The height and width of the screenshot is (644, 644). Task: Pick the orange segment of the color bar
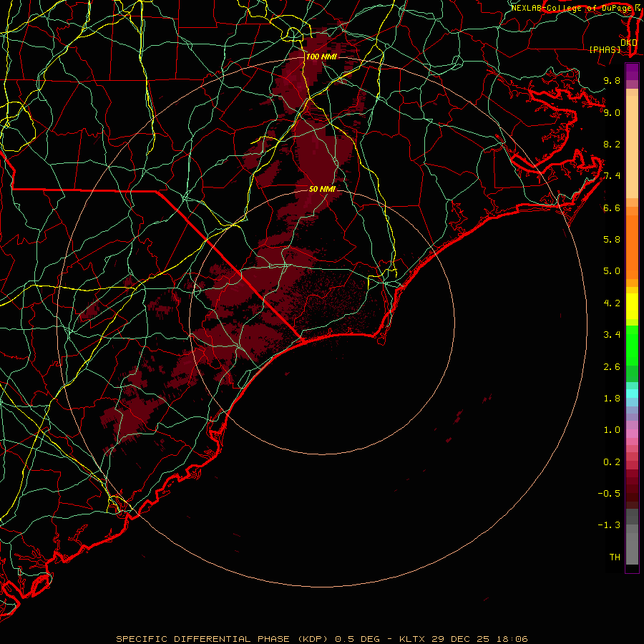[x=632, y=246]
